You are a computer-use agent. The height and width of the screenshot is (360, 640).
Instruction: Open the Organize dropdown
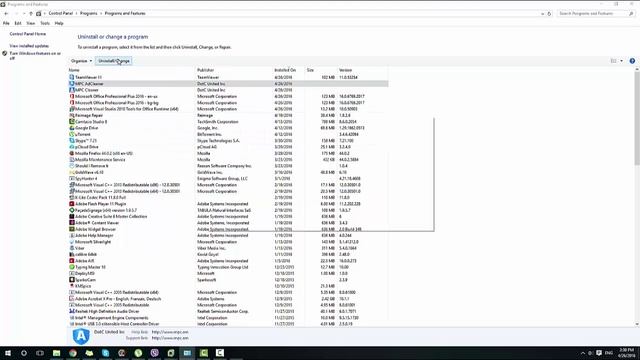click(81, 61)
